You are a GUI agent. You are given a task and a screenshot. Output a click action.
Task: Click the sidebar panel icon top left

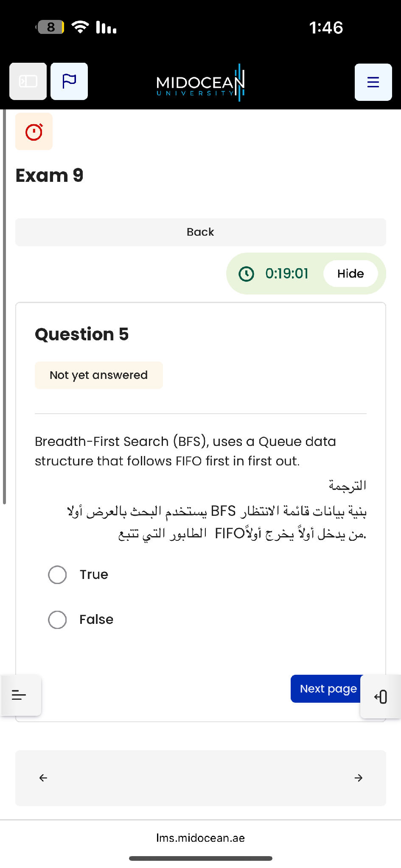[x=28, y=81]
